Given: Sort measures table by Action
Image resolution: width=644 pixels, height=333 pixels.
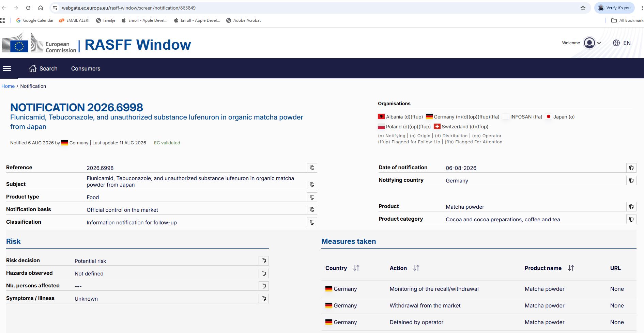Looking at the screenshot, I should (x=416, y=268).
